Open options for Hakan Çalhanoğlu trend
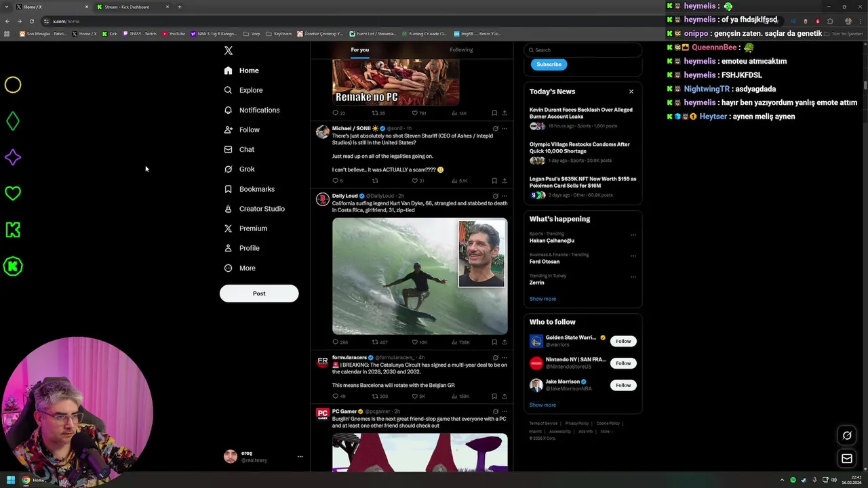Viewport: 868px width, 488px height. coord(633,235)
